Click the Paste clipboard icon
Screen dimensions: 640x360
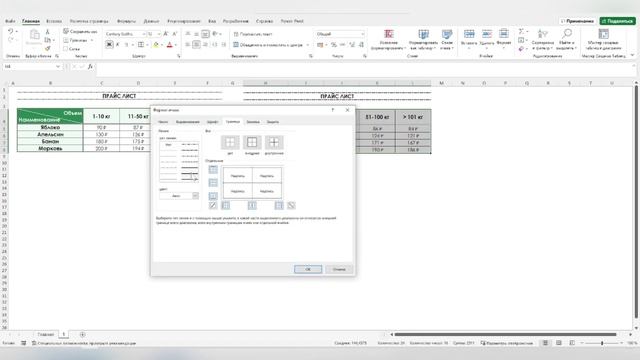point(34,35)
